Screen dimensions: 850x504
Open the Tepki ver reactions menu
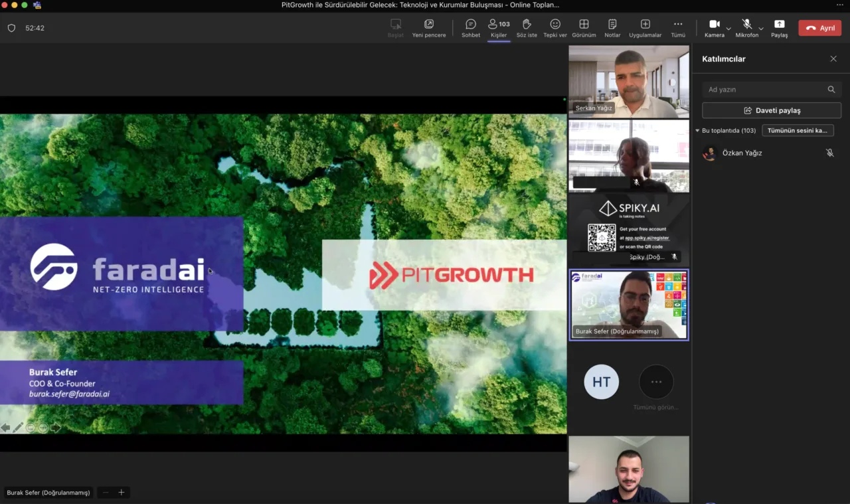click(555, 28)
